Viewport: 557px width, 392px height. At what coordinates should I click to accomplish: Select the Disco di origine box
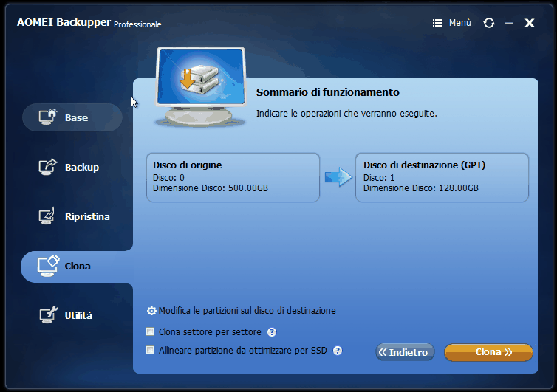[x=233, y=177]
